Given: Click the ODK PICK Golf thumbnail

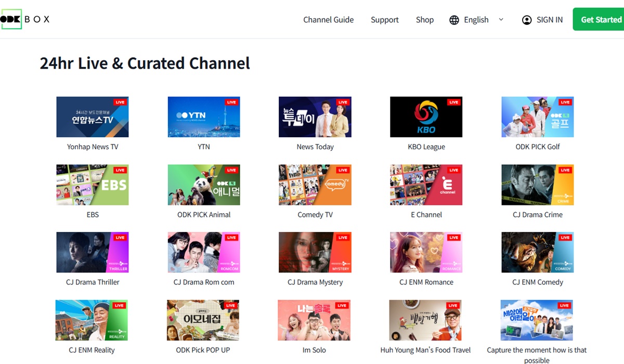Looking at the screenshot, I should point(537,116).
